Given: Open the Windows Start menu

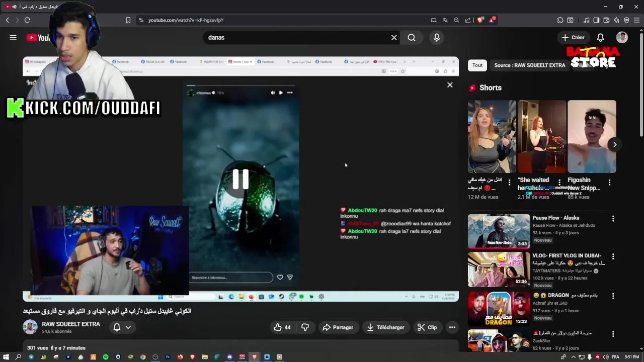Looking at the screenshot, I should coord(6,357).
